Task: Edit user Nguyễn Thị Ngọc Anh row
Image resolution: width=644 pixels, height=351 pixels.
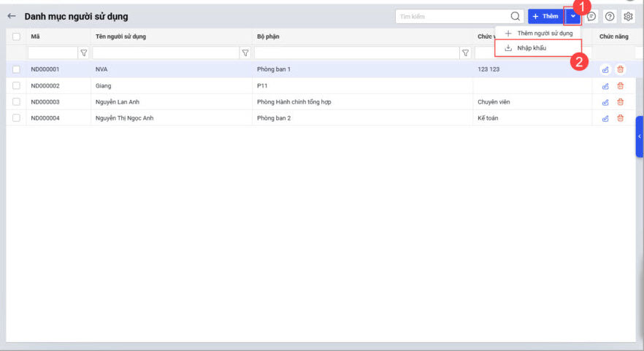Action: 605,118
